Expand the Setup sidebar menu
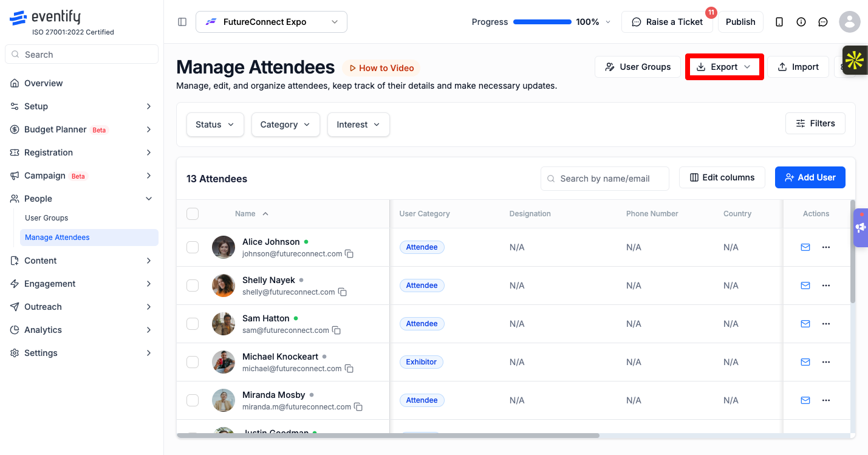The width and height of the screenshot is (868, 455). pyautogui.click(x=81, y=106)
